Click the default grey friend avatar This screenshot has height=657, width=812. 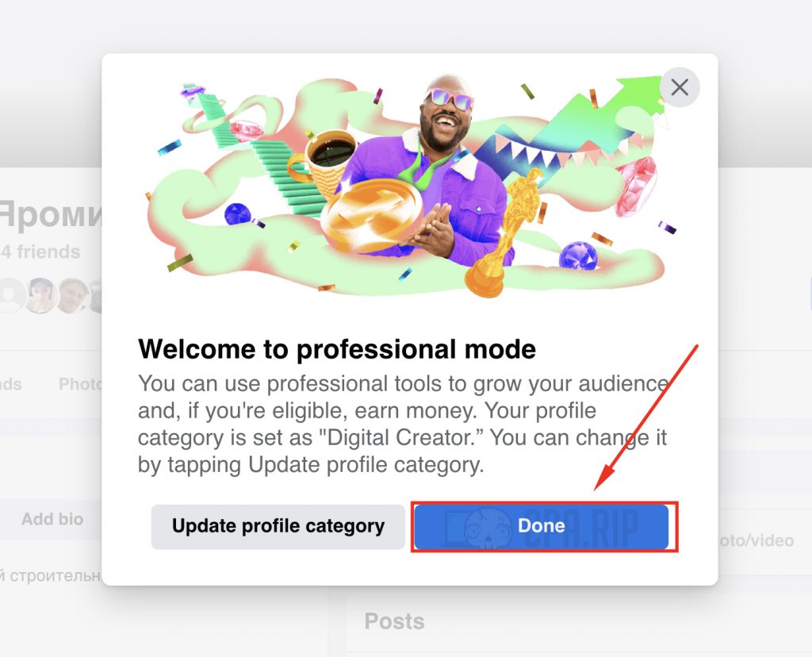tap(10, 296)
